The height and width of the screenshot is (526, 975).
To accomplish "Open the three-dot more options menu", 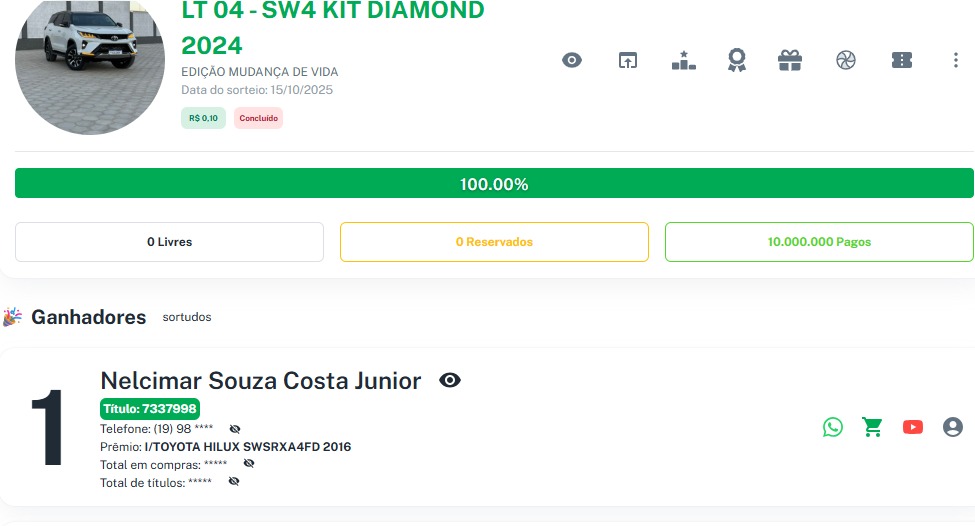I will 956,60.
